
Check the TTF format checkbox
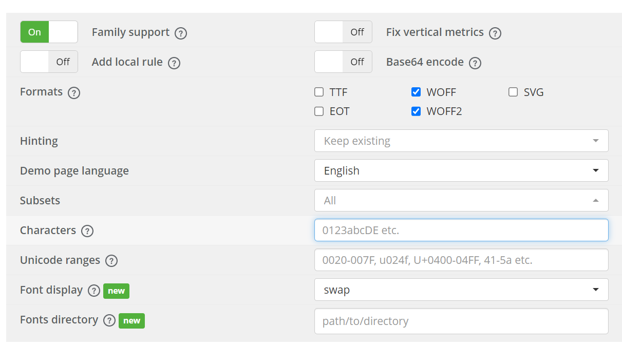pos(319,92)
